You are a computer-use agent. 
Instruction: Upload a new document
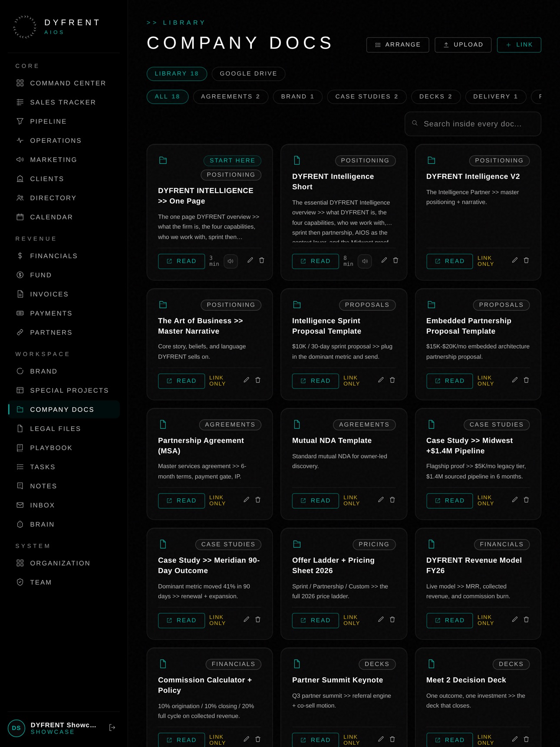click(x=463, y=45)
